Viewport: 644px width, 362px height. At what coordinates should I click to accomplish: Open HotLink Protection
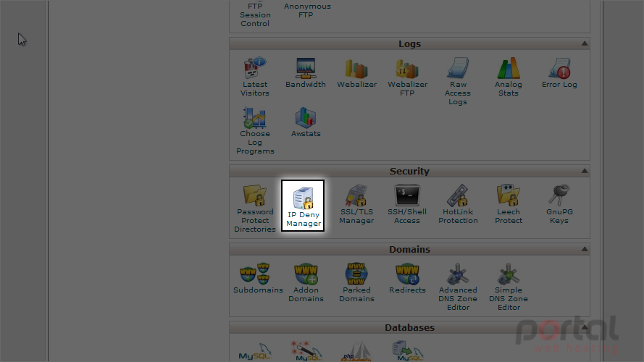[x=458, y=204]
